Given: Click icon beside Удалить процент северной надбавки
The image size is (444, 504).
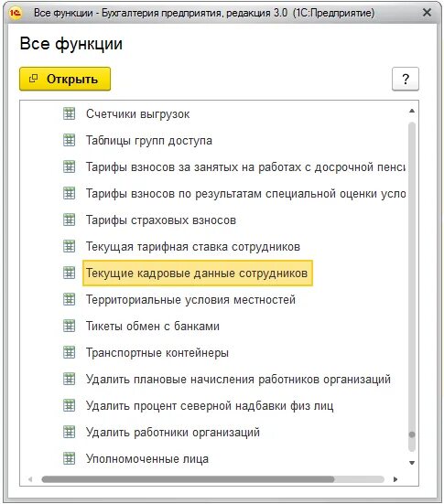Looking at the screenshot, I should (x=69, y=405).
